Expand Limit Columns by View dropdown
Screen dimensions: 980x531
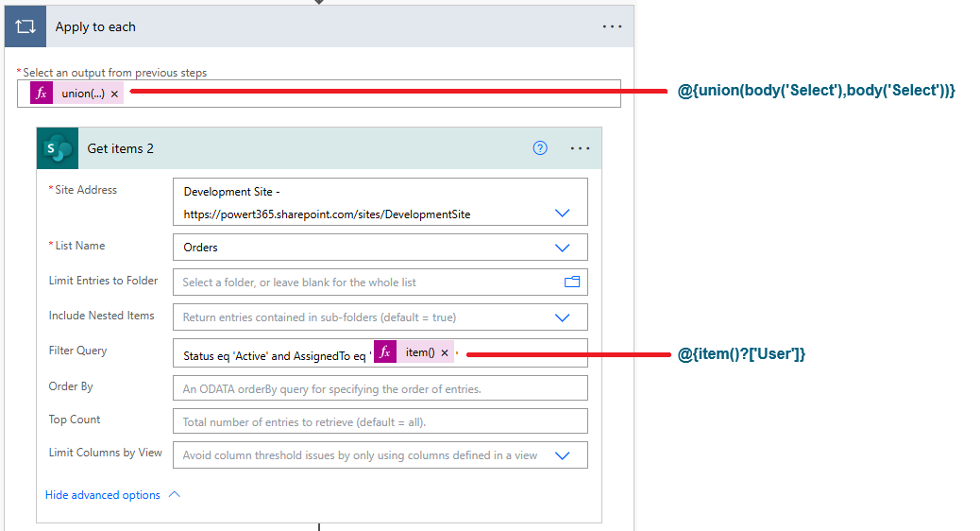point(563,455)
